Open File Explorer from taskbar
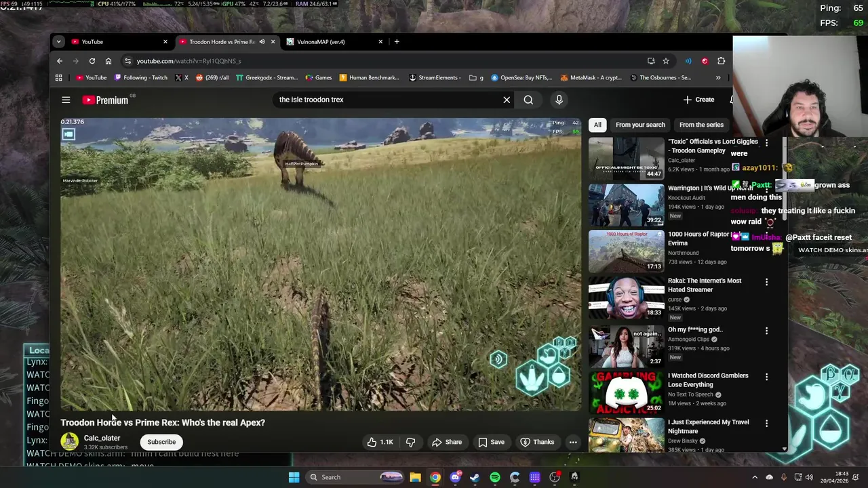 point(416,477)
